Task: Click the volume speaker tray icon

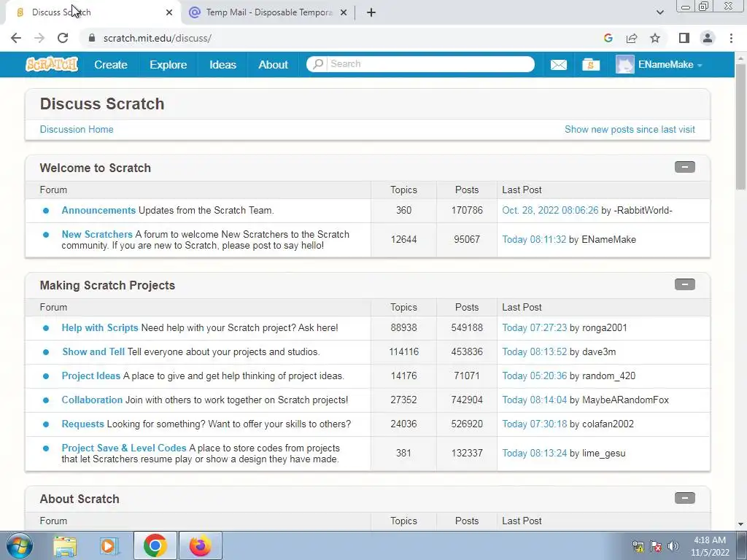Action: tap(673, 546)
